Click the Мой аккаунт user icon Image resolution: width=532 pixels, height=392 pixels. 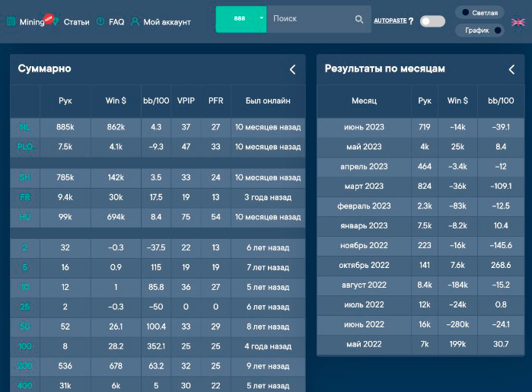click(x=135, y=22)
